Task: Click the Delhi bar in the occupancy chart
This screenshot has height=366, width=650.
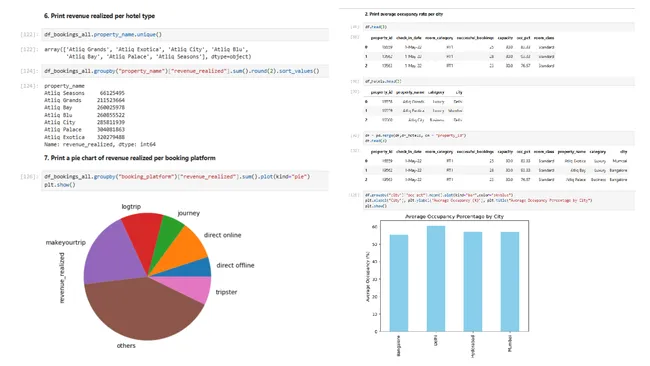Action: [436, 279]
